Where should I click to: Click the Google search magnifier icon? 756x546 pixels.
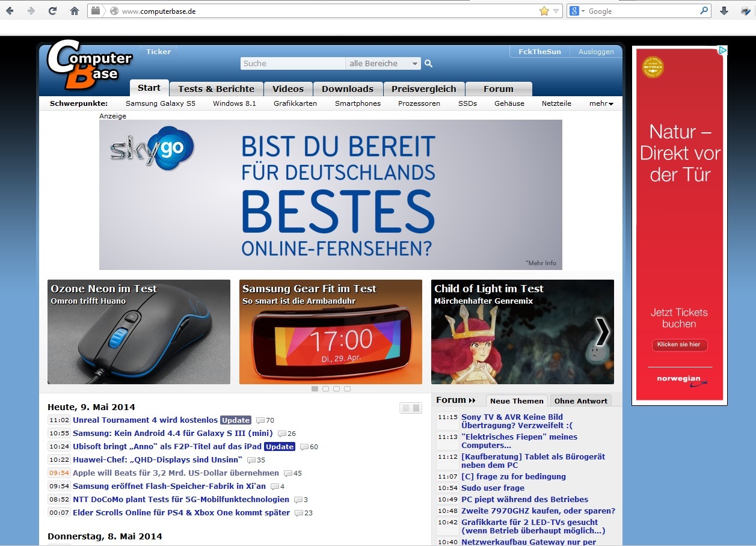click(x=704, y=11)
